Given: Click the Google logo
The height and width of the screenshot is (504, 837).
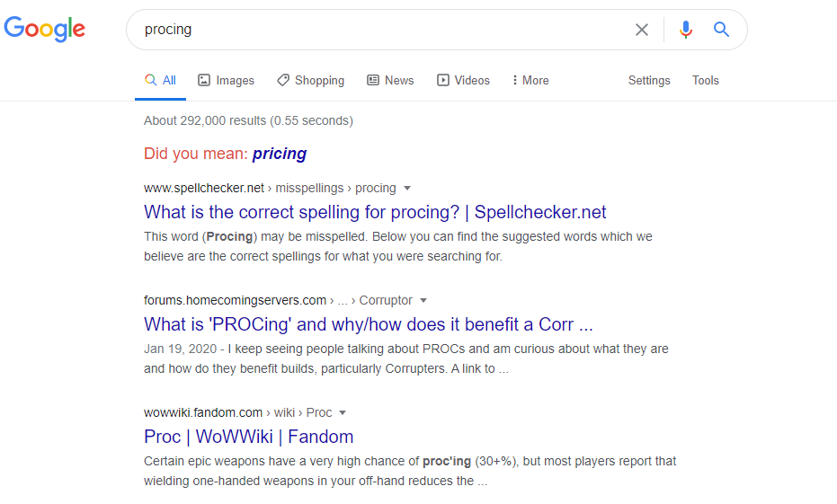Looking at the screenshot, I should tap(44, 29).
